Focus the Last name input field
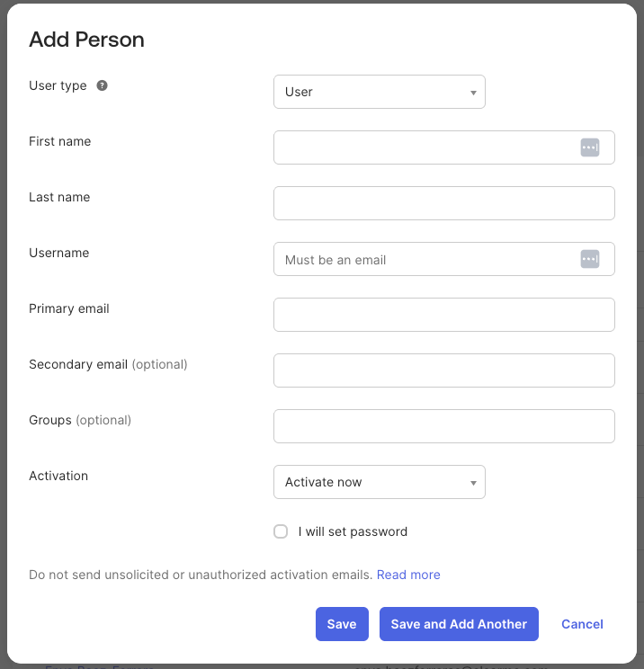 pyautogui.click(x=444, y=203)
